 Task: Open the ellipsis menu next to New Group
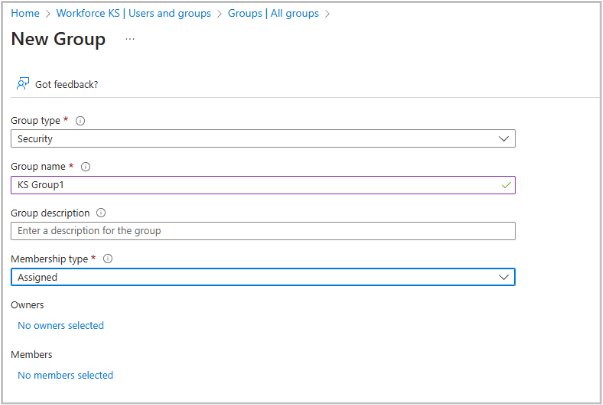129,39
